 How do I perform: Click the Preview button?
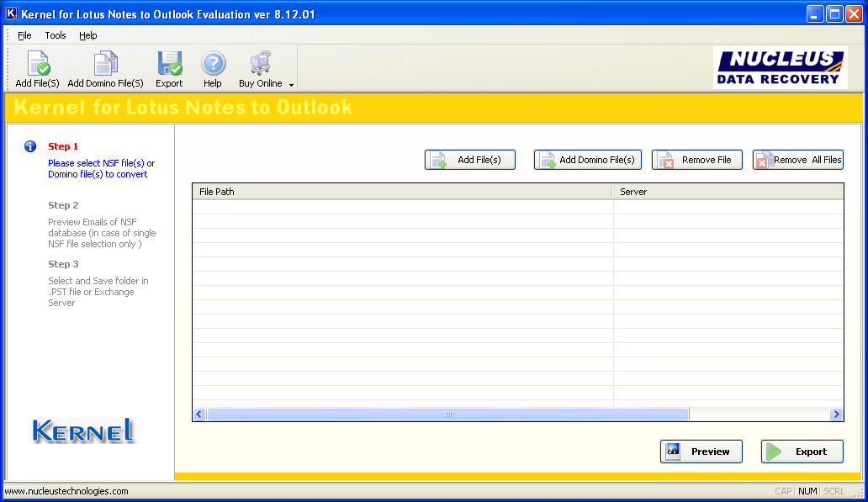point(701,452)
